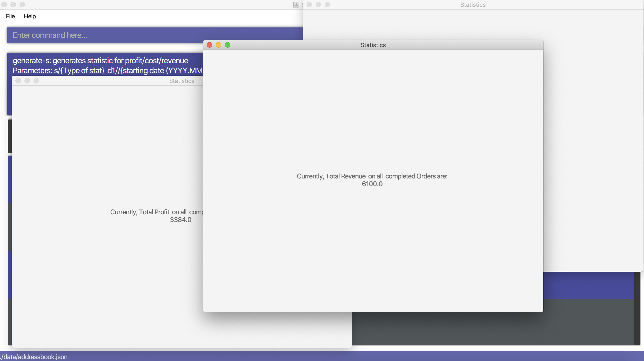Minimize the Total Profit Statistics window

point(27,81)
